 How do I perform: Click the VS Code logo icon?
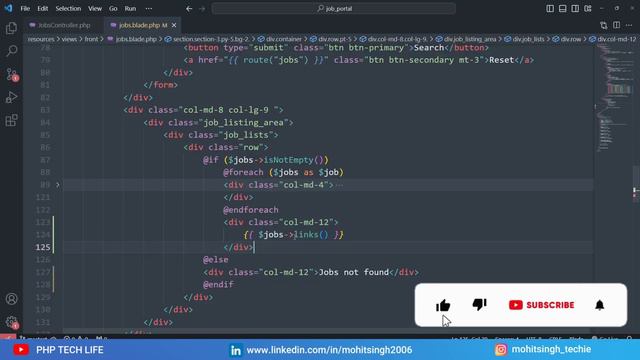click(x=8, y=8)
